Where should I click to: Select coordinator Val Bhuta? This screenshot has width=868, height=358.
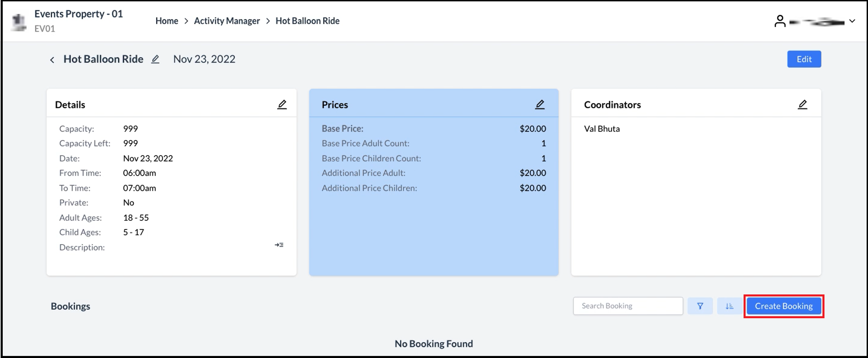point(602,129)
